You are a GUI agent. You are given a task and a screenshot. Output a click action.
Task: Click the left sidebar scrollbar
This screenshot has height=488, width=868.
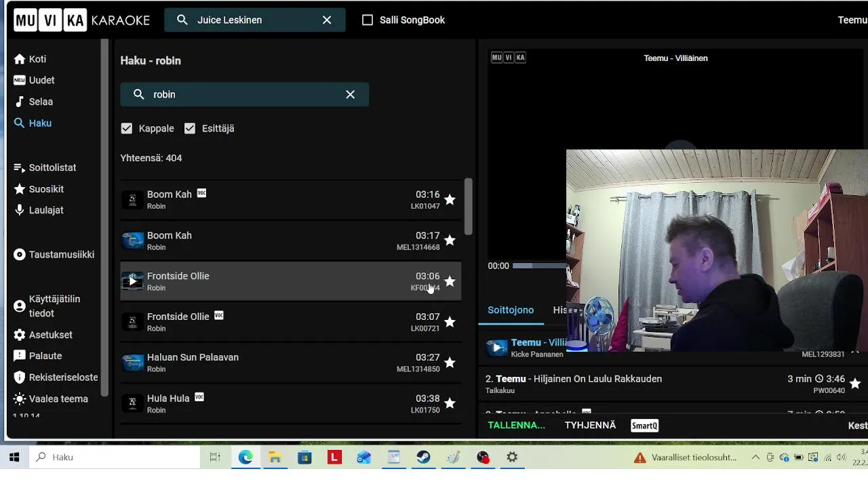tap(104, 217)
